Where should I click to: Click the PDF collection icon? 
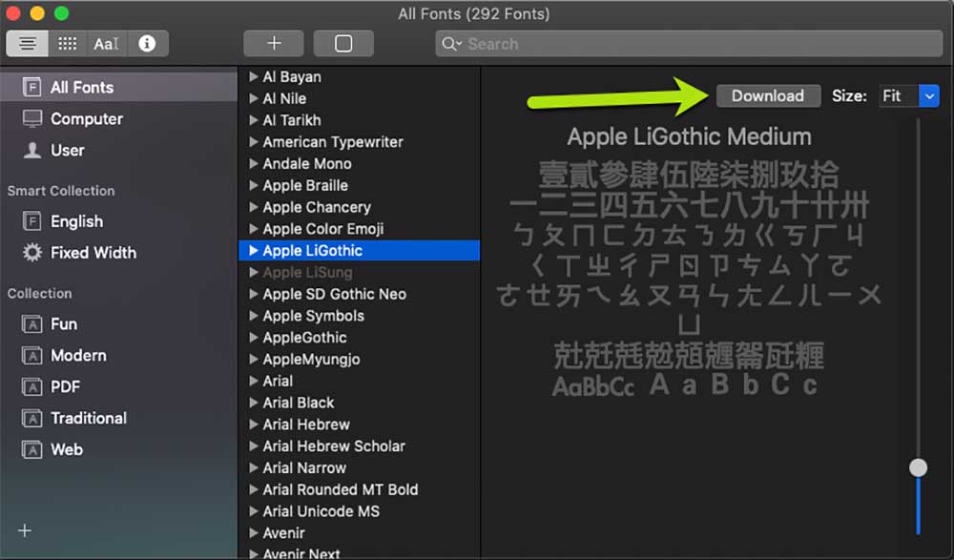coord(31,386)
